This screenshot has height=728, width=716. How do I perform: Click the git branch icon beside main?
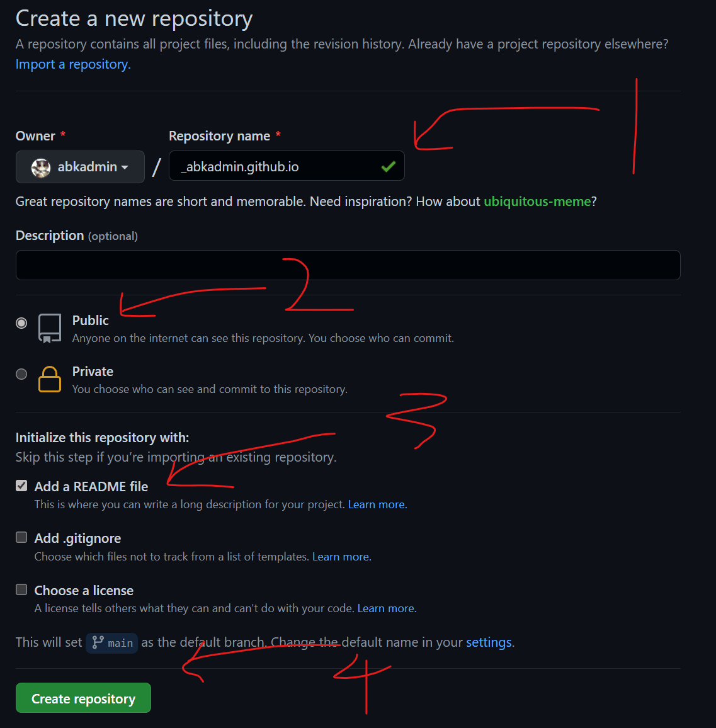pyautogui.click(x=98, y=642)
